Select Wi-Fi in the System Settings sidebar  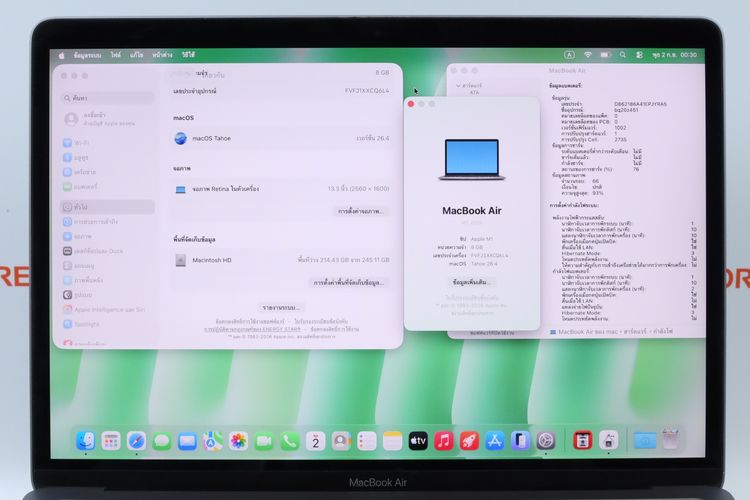108,143
